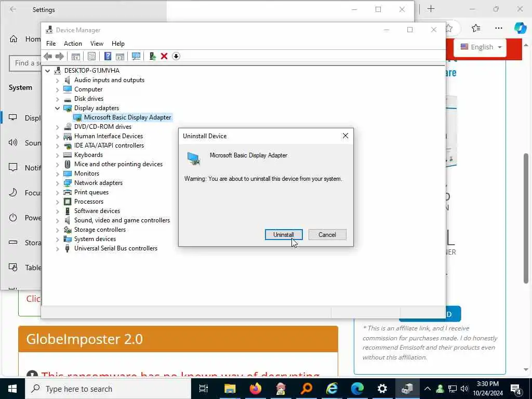Screen dimensions: 532x399
Task: Click the Storage icon in Settings sidebar
Action: [13, 242]
